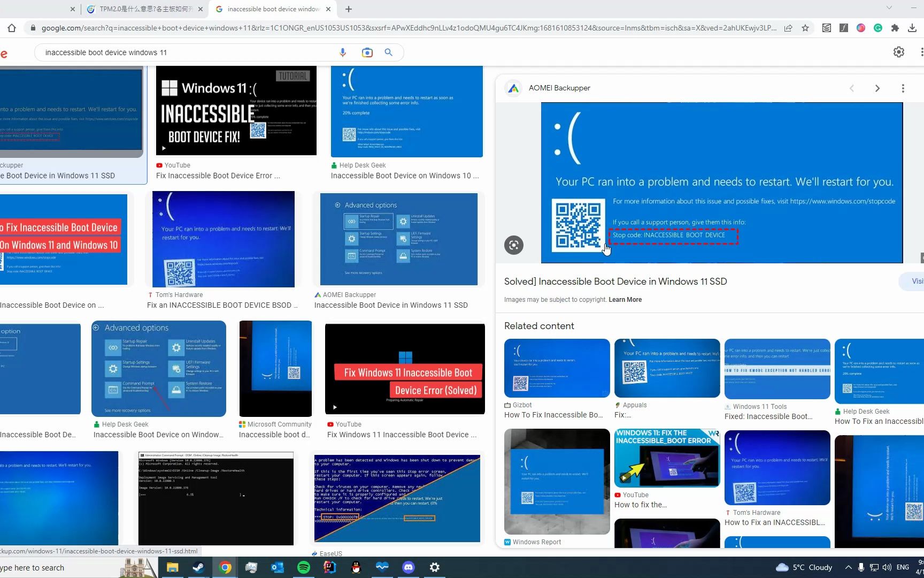The width and height of the screenshot is (924, 578).
Task: Open Help Desk Geek 20% complete BSOD thumbnail
Action: click(407, 112)
